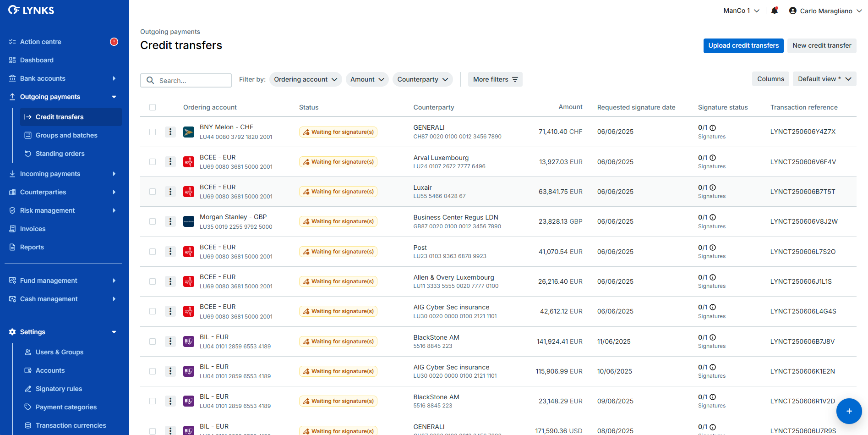This screenshot has height=435, width=868.
Task: Open the Default view dropdown
Action: pyautogui.click(x=824, y=79)
